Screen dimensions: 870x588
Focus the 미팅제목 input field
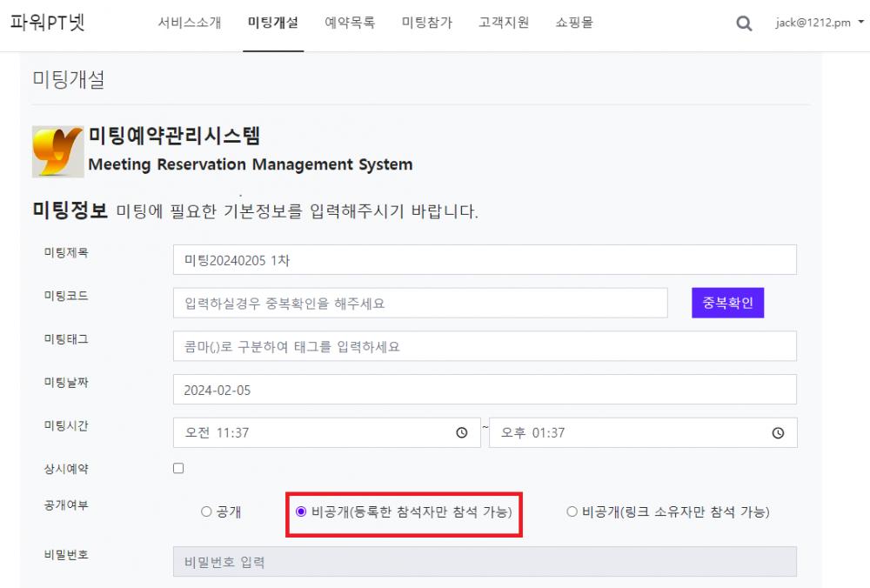(485, 259)
